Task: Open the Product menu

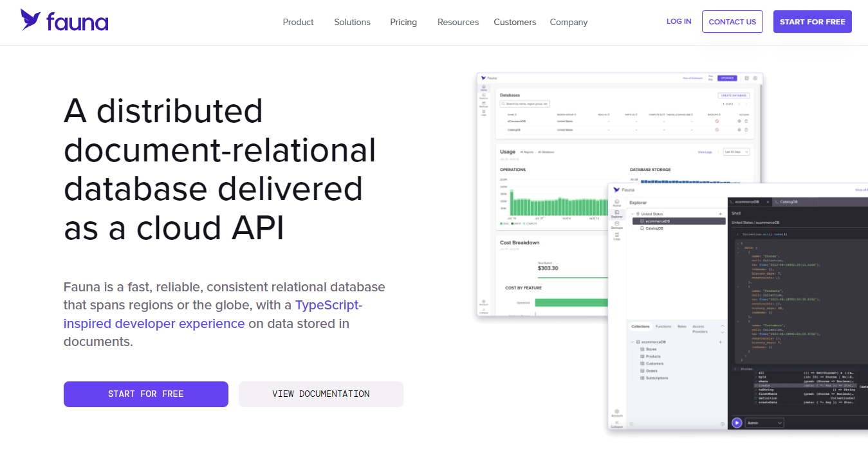Action: [x=298, y=22]
